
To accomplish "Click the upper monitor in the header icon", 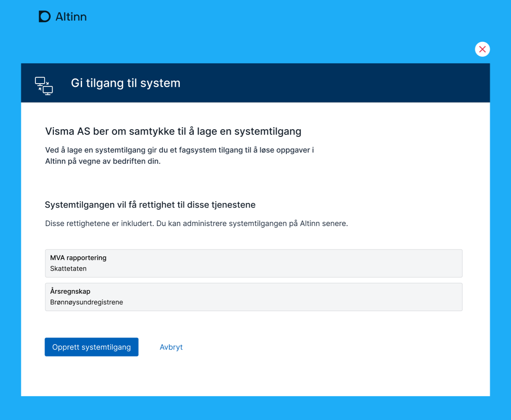I will coord(40,81).
